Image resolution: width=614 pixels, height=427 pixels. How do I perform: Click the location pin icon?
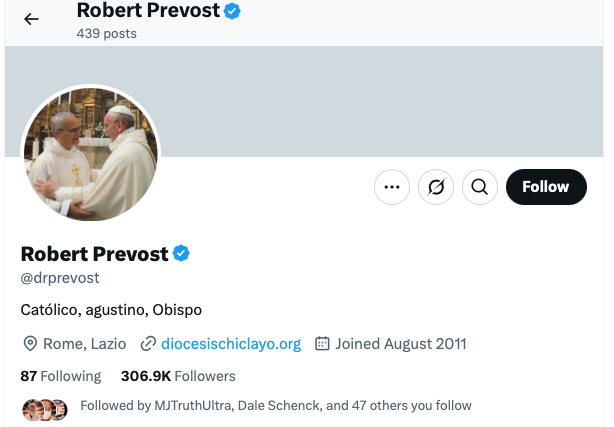[x=30, y=344]
